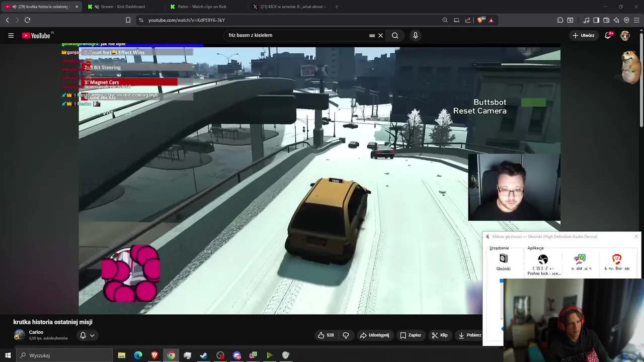Screen dimensions: 644x362
Task: Open a new browser tab
Action: point(337,7)
